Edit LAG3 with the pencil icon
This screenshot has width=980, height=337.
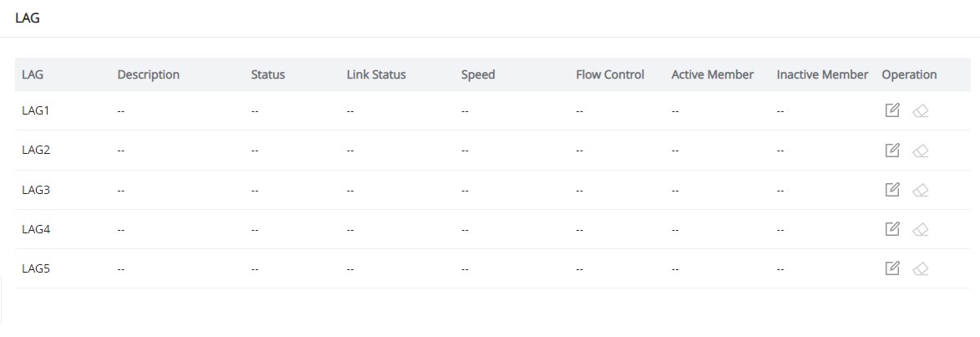[x=892, y=190]
